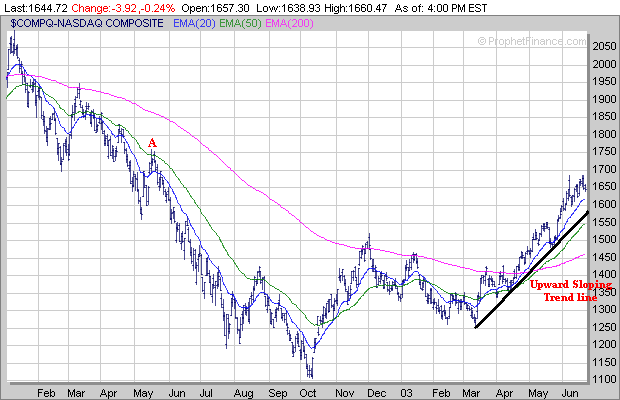Click the 1900 price axis label
This screenshot has width=620, height=400.
click(604, 99)
